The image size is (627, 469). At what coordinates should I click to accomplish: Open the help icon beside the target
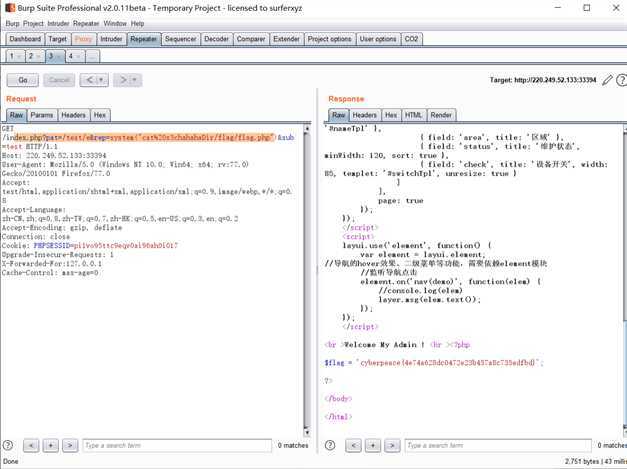[621, 80]
